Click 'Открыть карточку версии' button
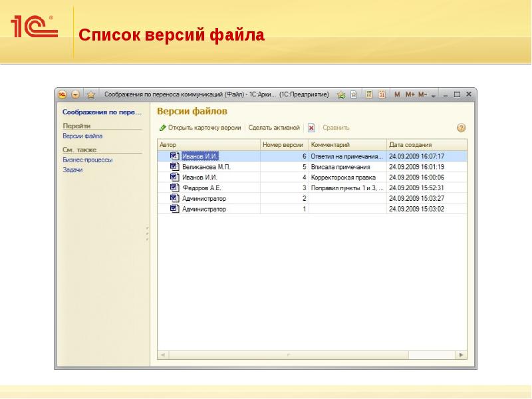The width and height of the screenshot is (532, 399). (200, 127)
